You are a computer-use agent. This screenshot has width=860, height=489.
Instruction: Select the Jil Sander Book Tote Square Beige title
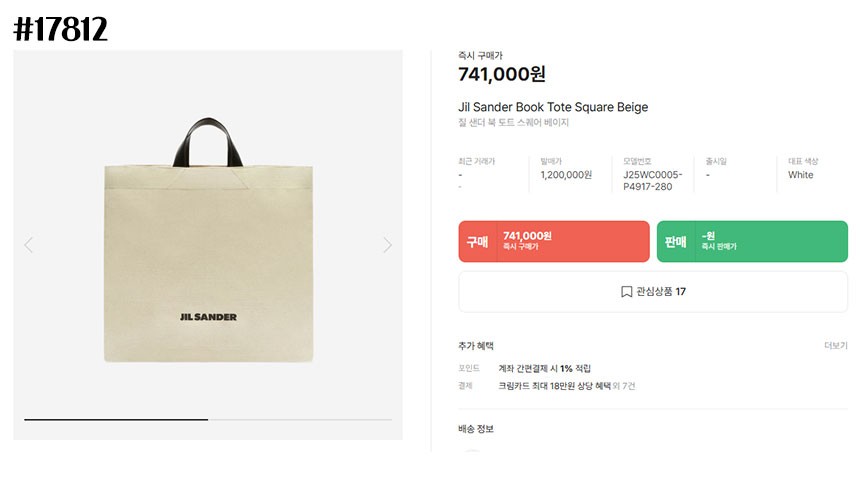click(553, 107)
